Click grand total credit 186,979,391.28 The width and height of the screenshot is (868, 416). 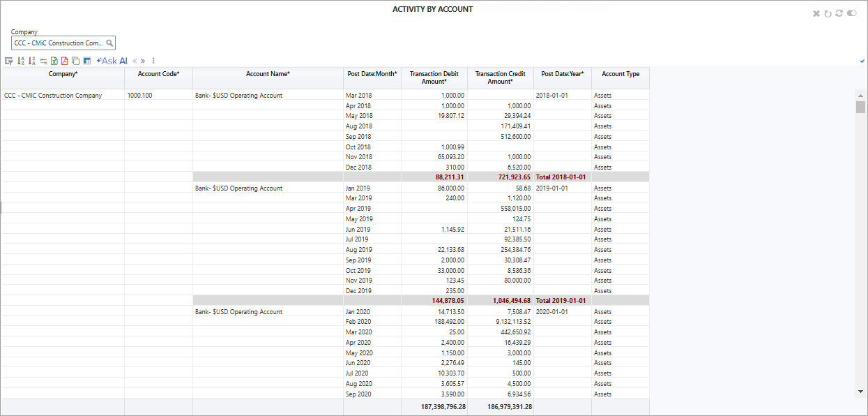click(x=509, y=406)
